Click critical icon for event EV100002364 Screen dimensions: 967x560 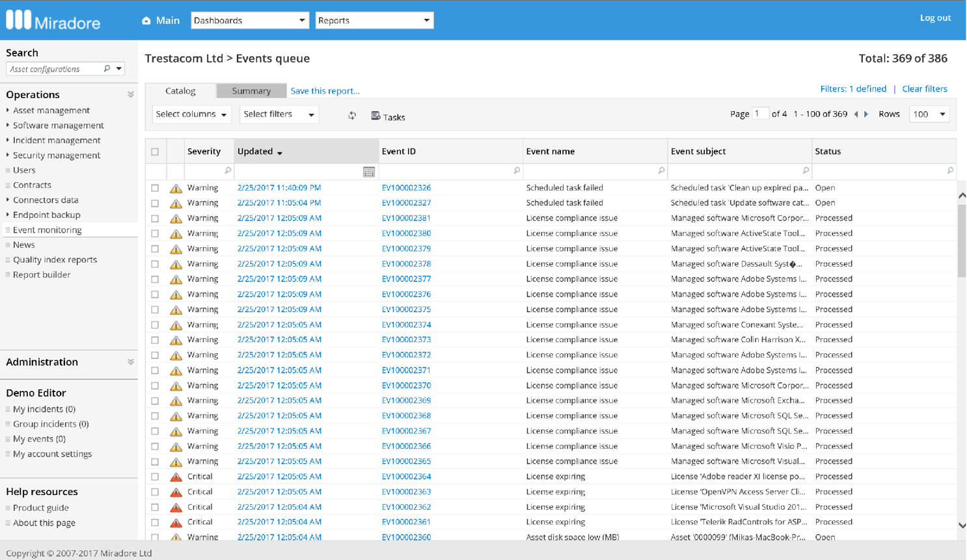pos(176,477)
